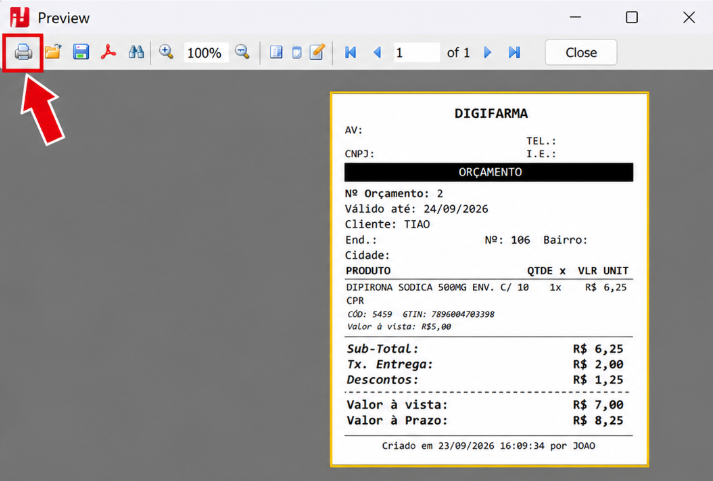Screen dimensions: 713x481
Task: Maximize the Preview window
Action: [x=632, y=17]
